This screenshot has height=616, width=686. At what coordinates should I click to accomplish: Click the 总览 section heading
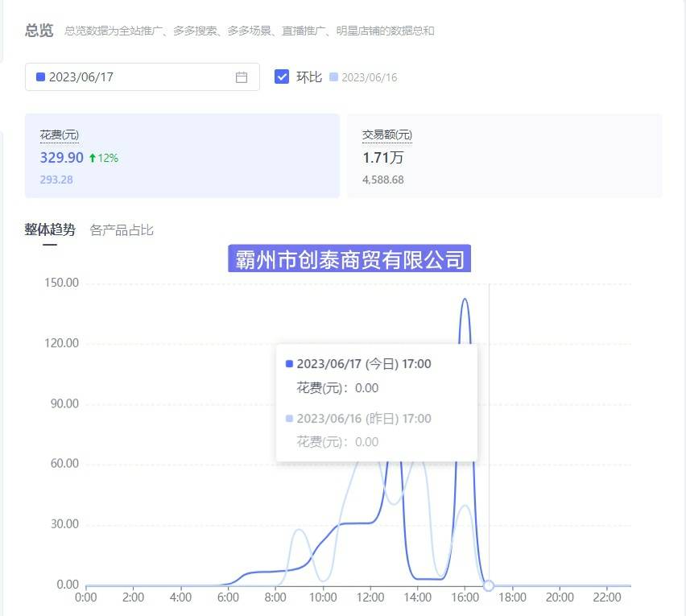click(x=39, y=31)
